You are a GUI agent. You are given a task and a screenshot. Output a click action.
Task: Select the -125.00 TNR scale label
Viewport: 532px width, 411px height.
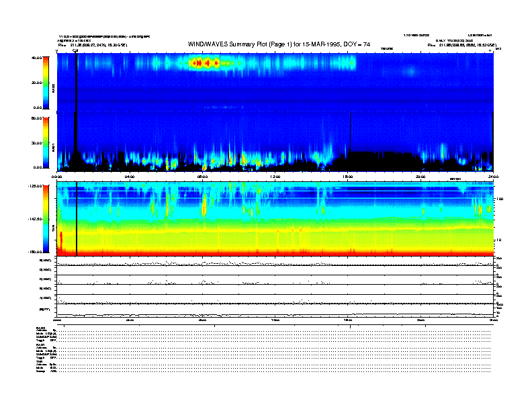35,186
